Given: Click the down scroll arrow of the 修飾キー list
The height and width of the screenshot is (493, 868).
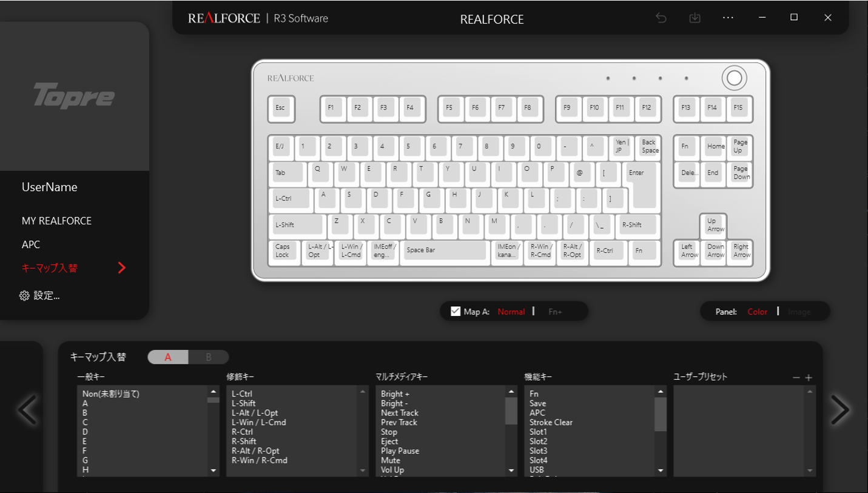Looking at the screenshot, I should pyautogui.click(x=363, y=471).
